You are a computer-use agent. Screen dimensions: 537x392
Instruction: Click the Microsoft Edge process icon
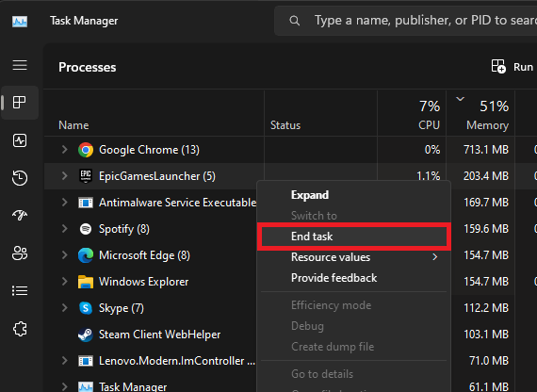(x=86, y=255)
